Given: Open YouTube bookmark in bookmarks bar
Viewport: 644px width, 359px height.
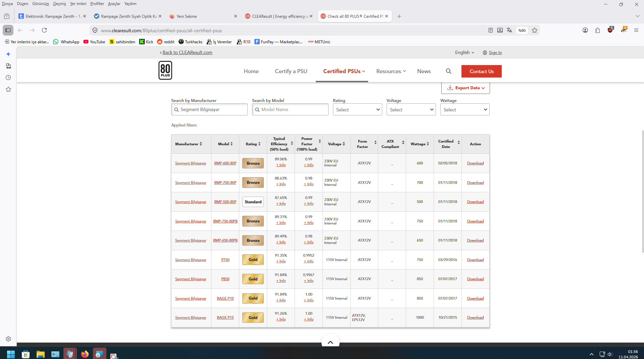Looking at the screenshot, I should pyautogui.click(x=94, y=42).
